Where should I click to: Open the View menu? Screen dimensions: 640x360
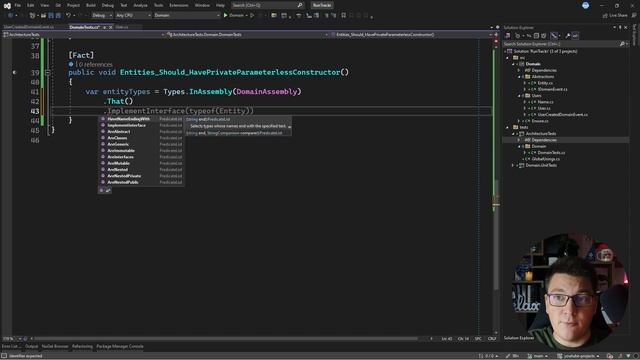click(x=44, y=5)
